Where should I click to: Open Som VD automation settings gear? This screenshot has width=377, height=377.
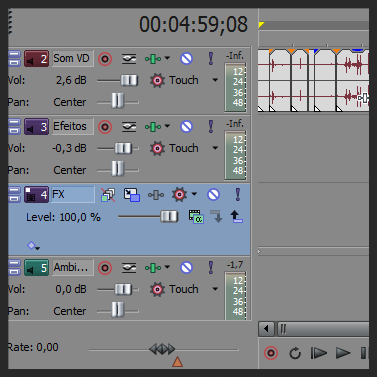[157, 80]
